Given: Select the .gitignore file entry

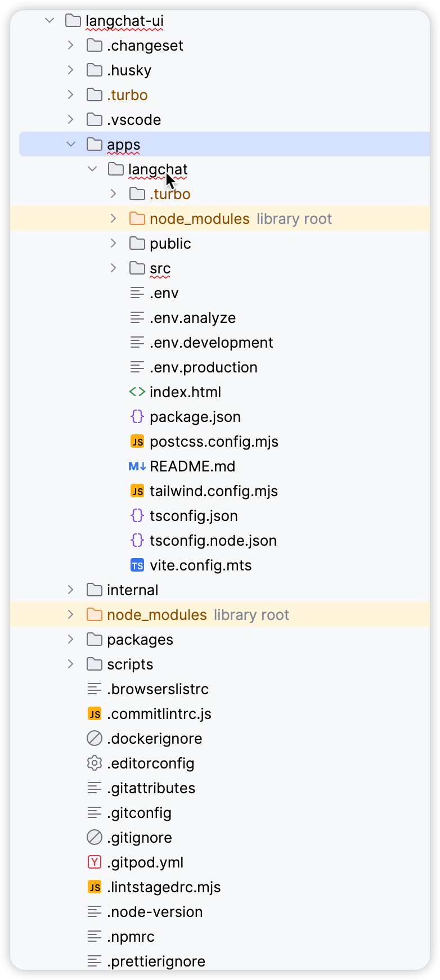Looking at the screenshot, I should pos(139,838).
